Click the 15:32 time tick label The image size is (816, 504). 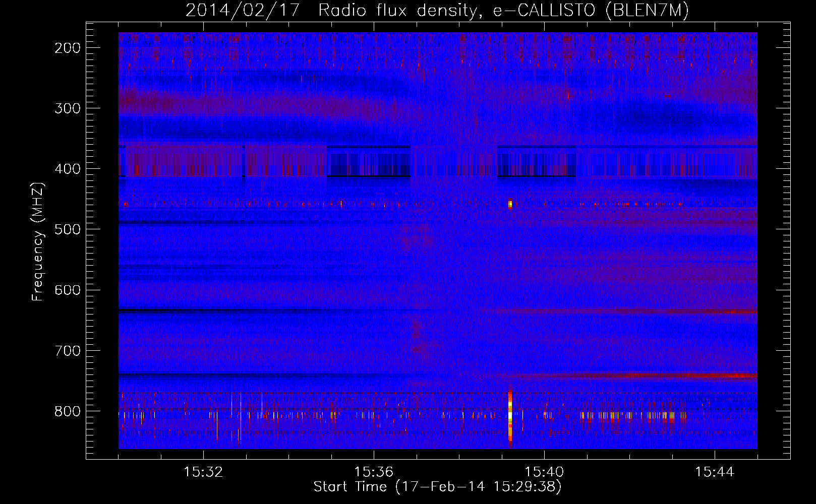pos(203,472)
